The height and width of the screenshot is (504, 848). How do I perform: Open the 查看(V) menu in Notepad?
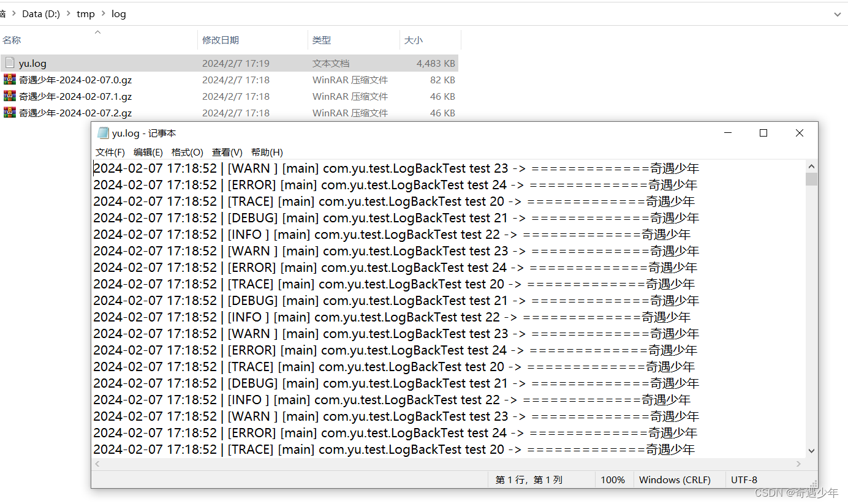click(x=227, y=152)
